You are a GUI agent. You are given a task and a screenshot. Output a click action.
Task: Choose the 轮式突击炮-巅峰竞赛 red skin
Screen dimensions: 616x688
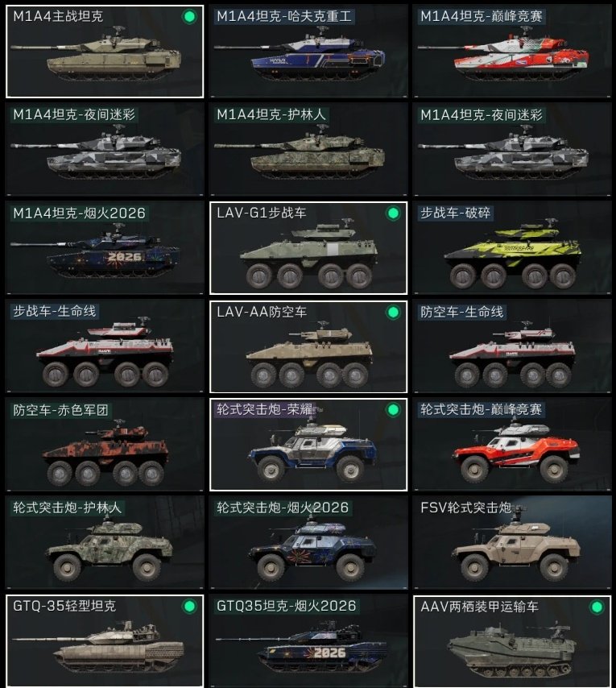512,445
